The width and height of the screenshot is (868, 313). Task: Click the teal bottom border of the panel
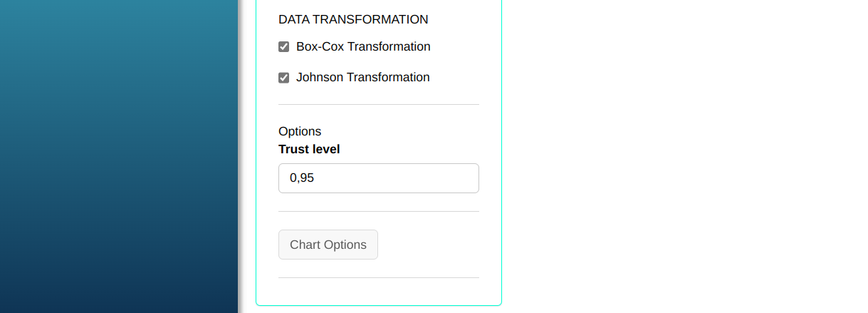pyautogui.click(x=378, y=305)
